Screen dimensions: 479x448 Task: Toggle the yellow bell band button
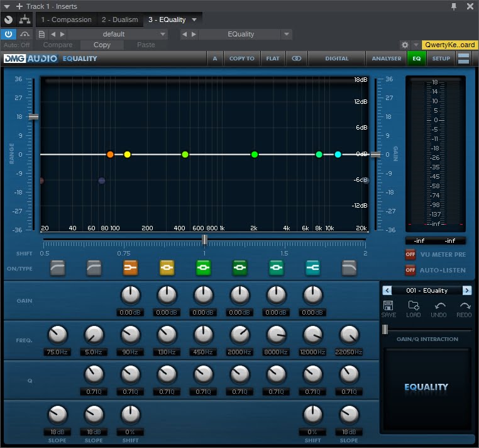point(167,268)
